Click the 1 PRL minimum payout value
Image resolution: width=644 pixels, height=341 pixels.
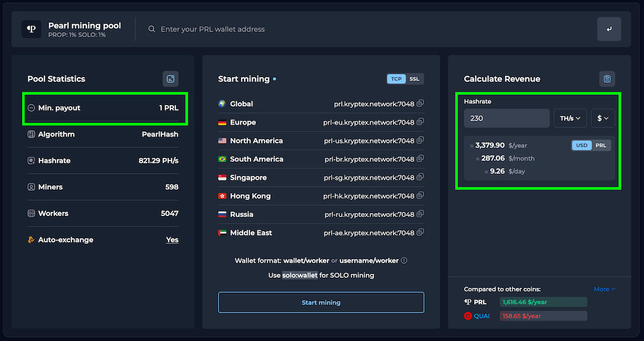click(169, 108)
